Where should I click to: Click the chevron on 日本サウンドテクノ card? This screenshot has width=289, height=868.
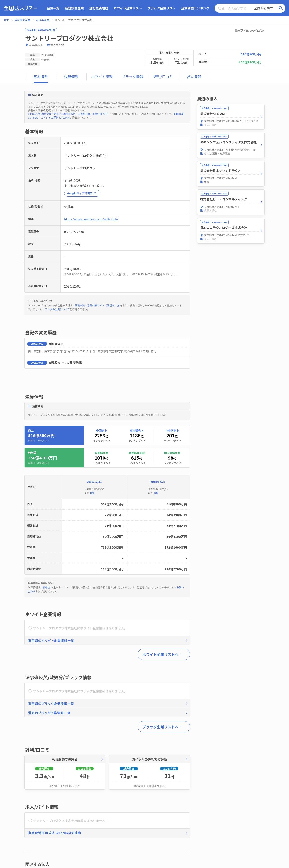pos(261,174)
